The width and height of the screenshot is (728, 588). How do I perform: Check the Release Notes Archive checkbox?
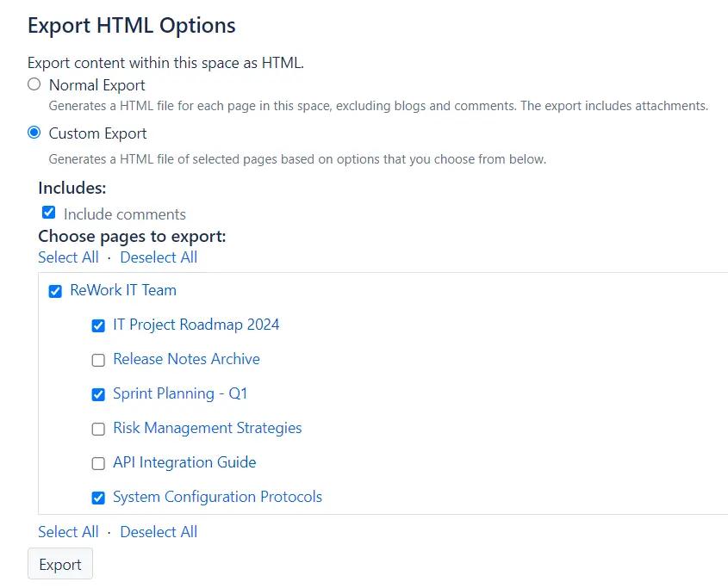coord(98,360)
